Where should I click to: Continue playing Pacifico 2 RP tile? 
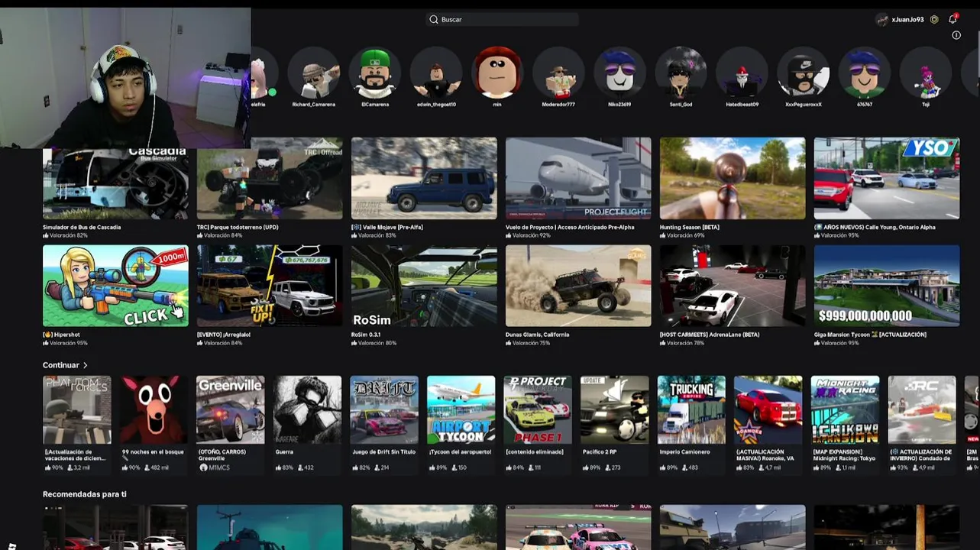tap(614, 409)
